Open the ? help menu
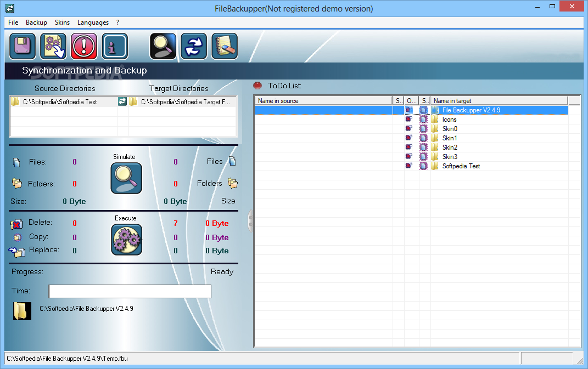 click(x=117, y=22)
